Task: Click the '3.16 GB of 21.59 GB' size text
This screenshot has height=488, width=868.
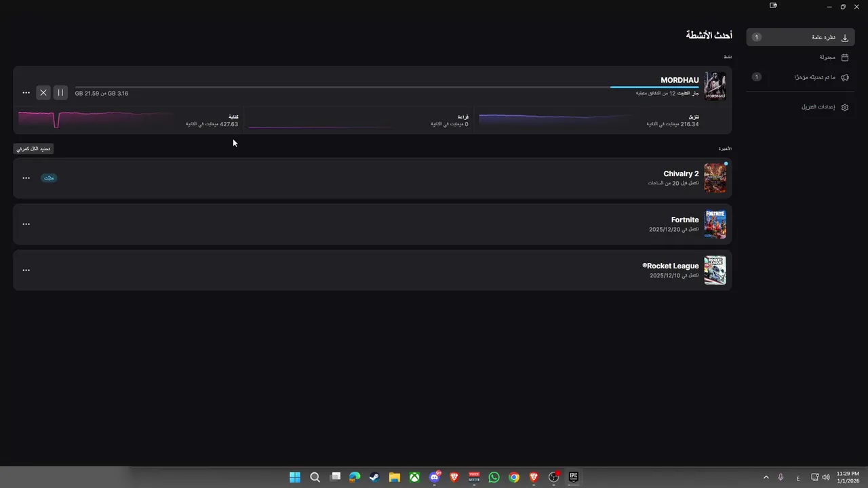Action: [102, 94]
